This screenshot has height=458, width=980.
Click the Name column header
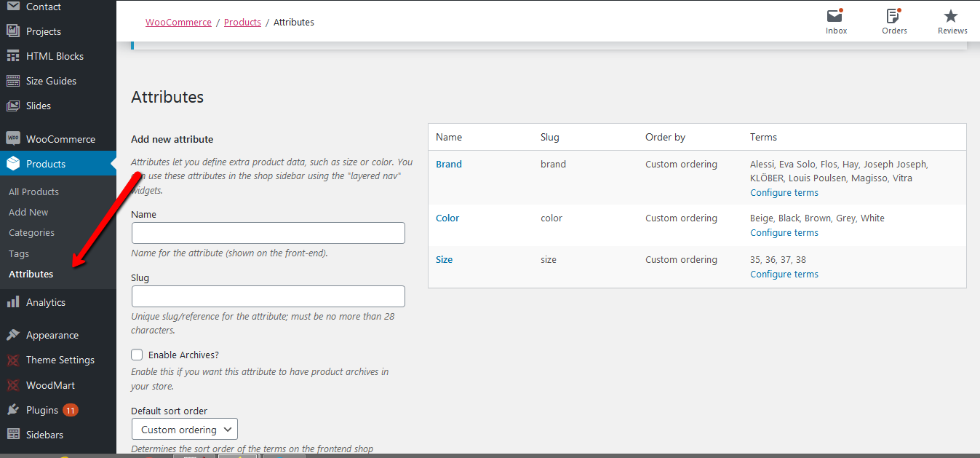tap(449, 137)
